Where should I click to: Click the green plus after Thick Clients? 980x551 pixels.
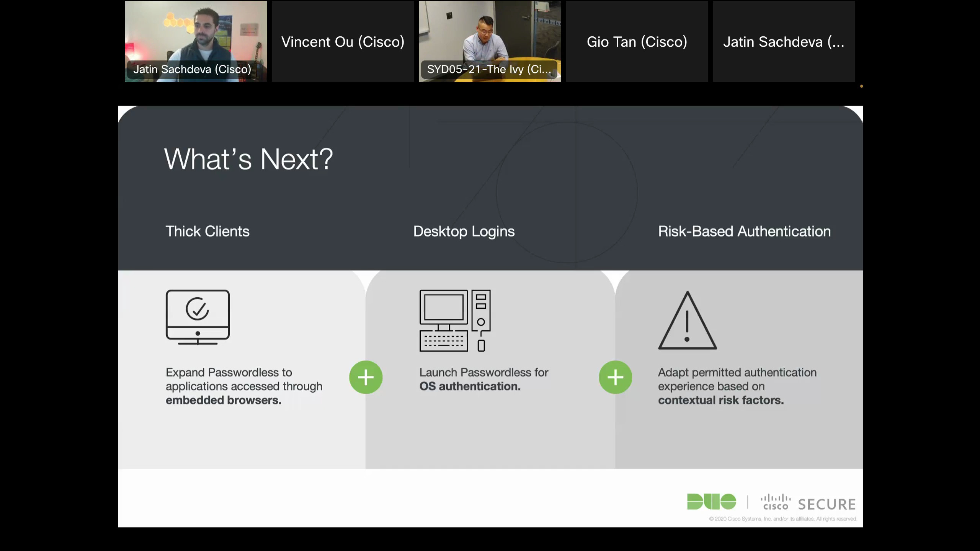click(x=366, y=377)
